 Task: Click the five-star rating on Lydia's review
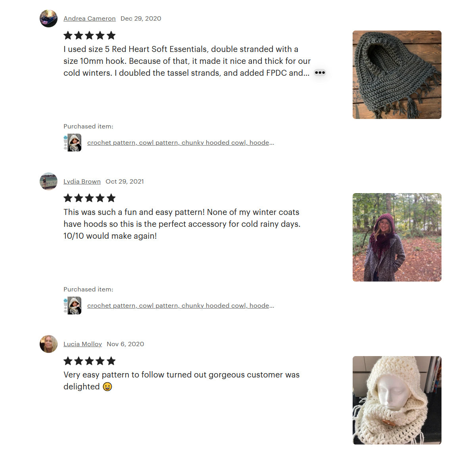click(90, 198)
